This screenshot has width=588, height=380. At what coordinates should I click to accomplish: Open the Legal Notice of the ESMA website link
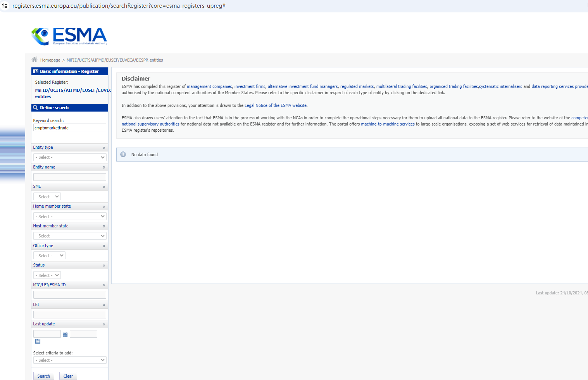pyautogui.click(x=275, y=105)
